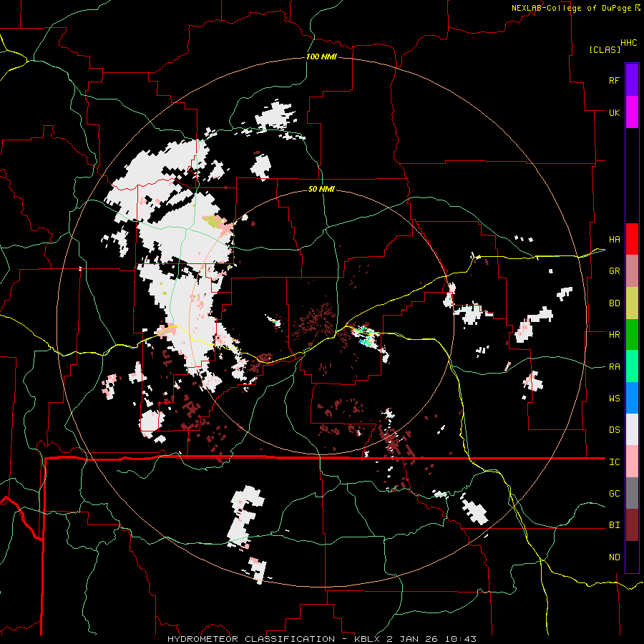Image resolution: width=644 pixels, height=644 pixels.
Task: Click the RA light green swatch
Action: click(x=632, y=366)
